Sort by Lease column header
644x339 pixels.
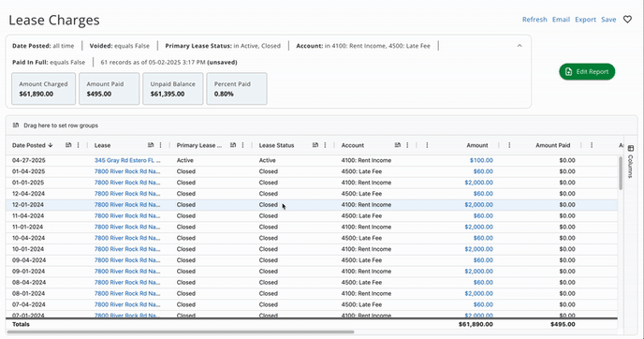[102, 145]
